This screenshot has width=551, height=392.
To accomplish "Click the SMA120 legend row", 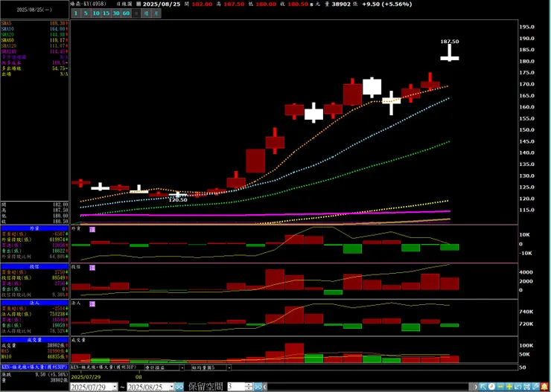I will [x=34, y=45].
